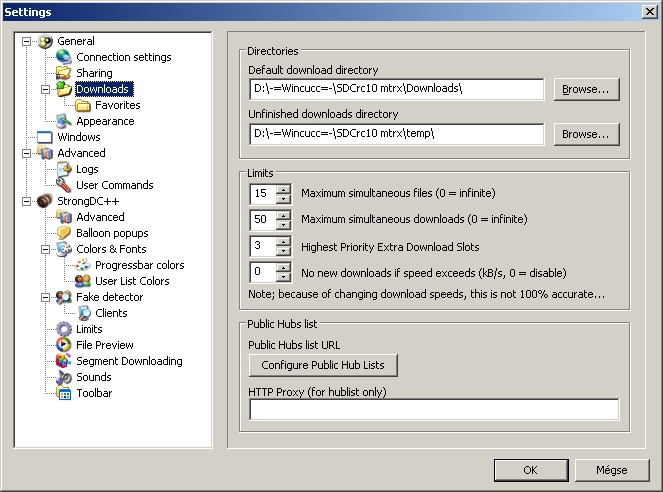Select the Balloon popups icon
Image resolution: width=663 pixels, height=492 pixels.
(x=64, y=233)
